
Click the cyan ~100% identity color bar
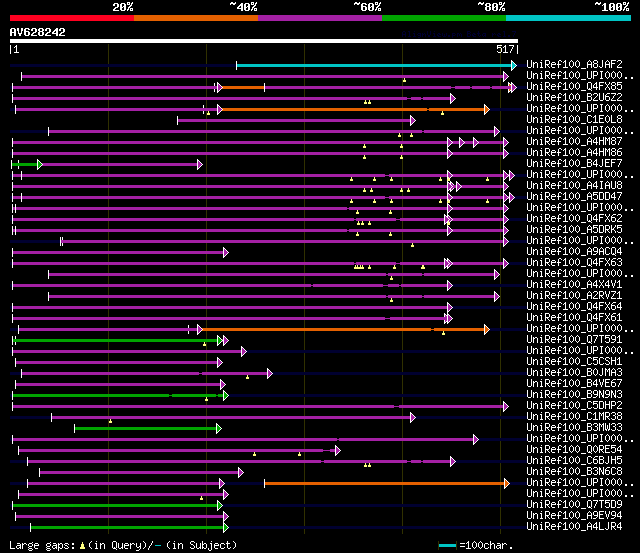point(568,18)
